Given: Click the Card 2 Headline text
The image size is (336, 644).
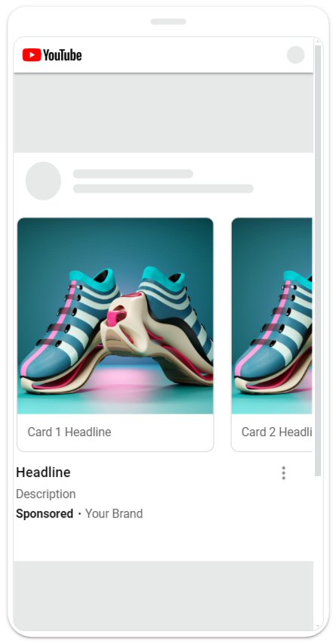Looking at the screenshot, I should [276, 432].
